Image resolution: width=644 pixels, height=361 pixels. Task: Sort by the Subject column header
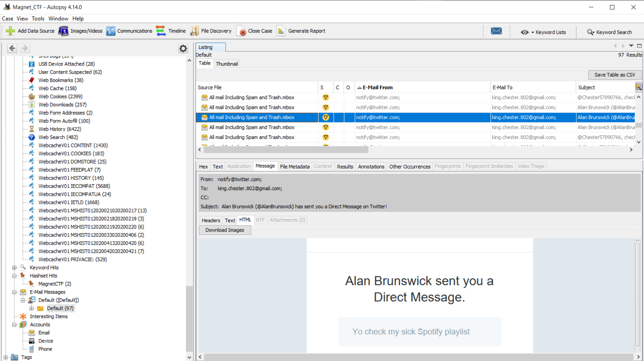click(605, 87)
